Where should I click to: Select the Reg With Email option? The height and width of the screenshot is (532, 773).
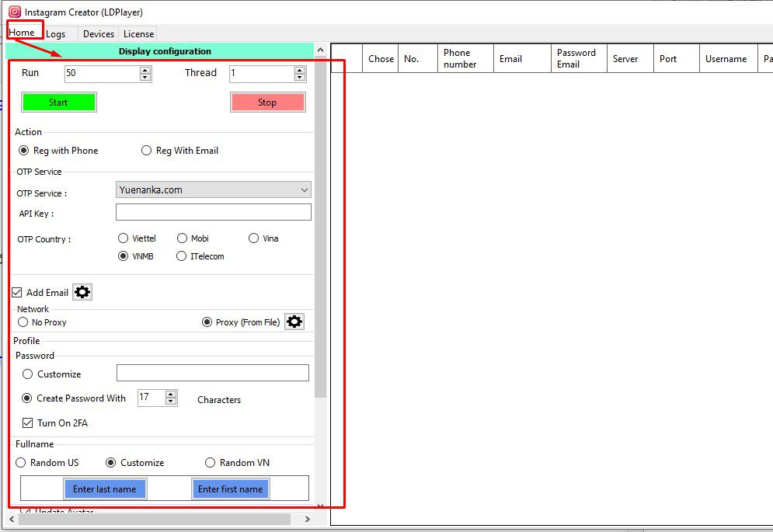coord(180,151)
